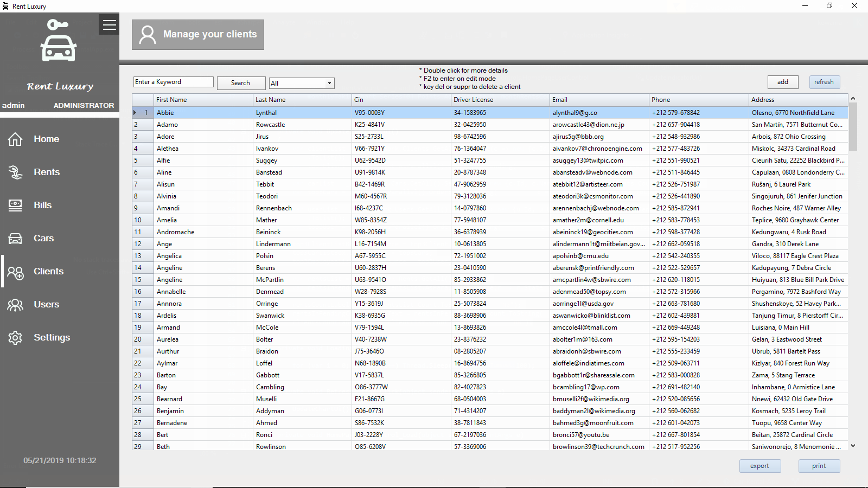The image size is (868, 488).
Task: Click the Cars vehicle icon
Action: (x=15, y=239)
